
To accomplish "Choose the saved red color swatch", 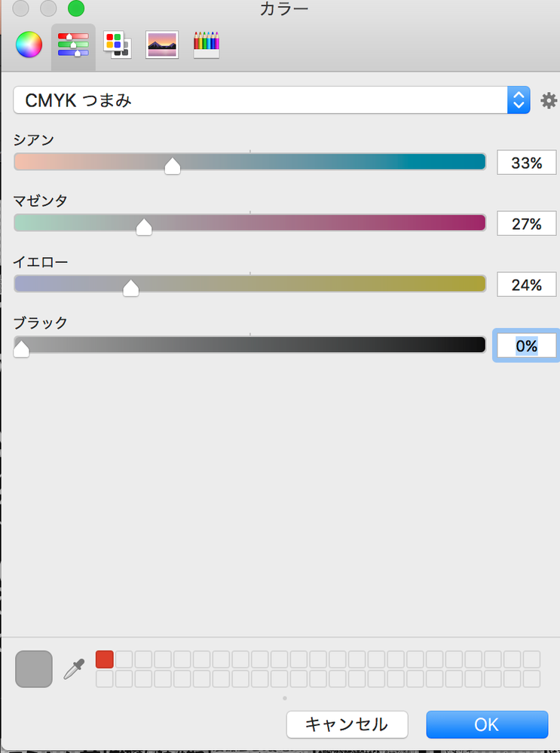I will click(x=105, y=660).
